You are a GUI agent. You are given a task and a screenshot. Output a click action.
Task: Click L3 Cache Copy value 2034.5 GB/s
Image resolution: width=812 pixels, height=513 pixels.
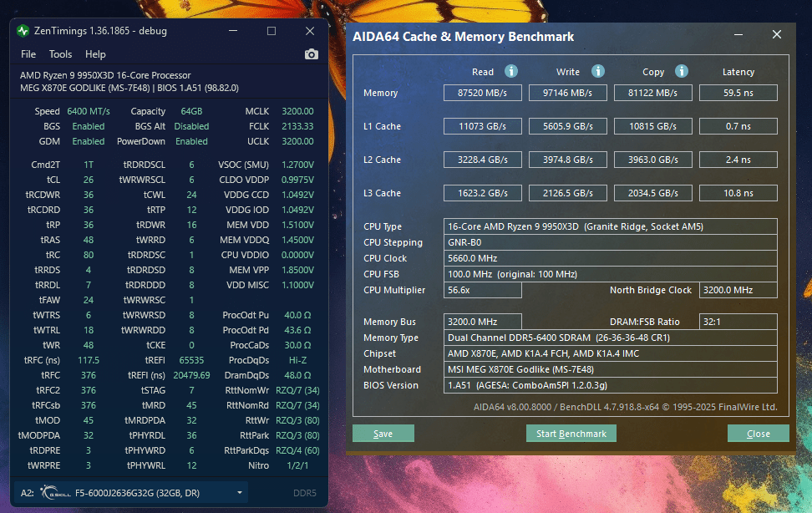click(x=653, y=193)
